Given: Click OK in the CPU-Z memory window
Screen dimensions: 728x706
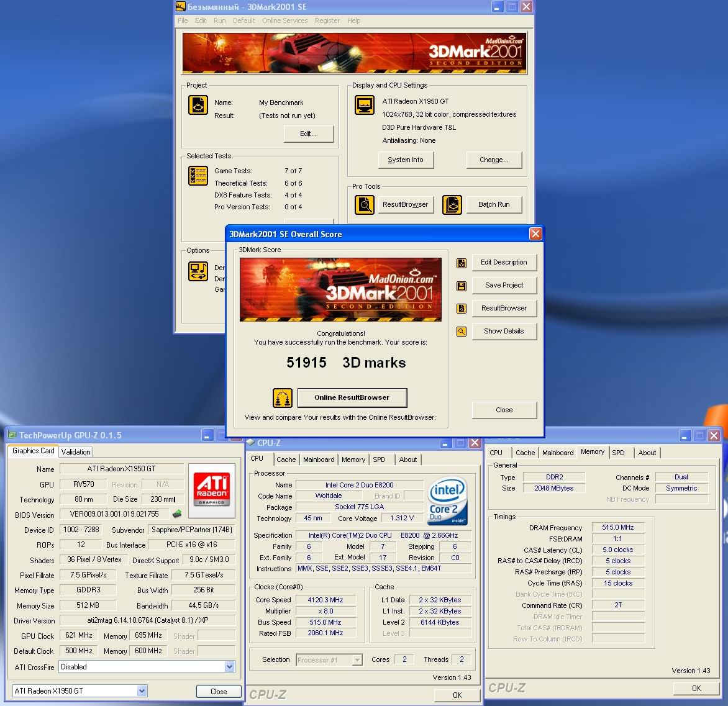Looking at the screenshot, I should (696, 689).
